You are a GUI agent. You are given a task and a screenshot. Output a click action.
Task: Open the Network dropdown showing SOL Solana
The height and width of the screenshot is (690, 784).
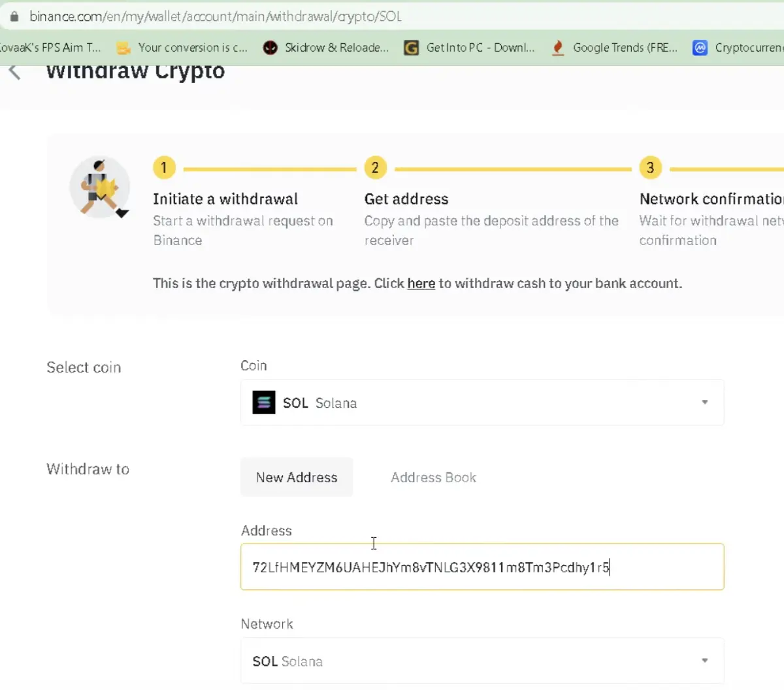(482, 661)
